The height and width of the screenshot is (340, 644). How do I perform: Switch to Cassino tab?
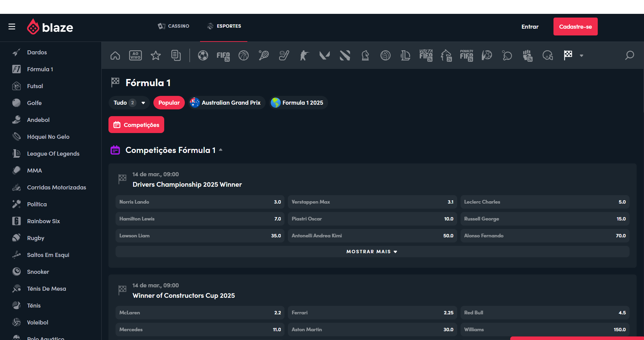click(x=174, y=26)
